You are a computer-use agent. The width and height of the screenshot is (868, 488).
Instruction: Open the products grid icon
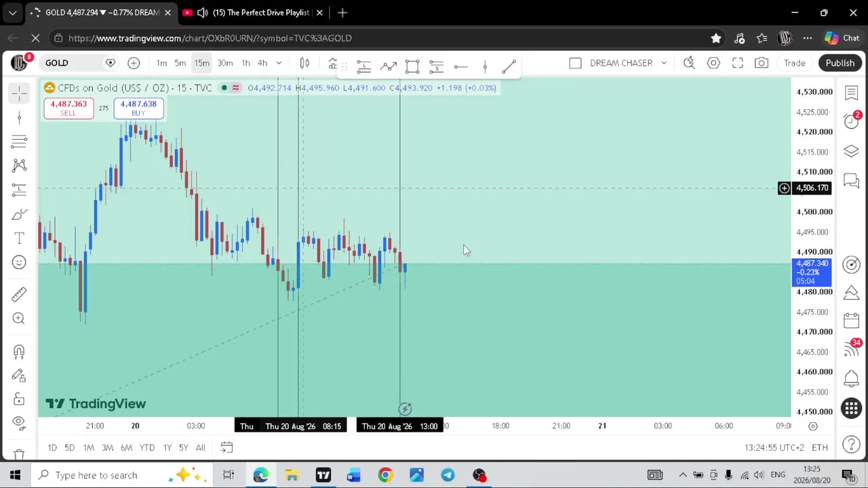[851, 408]
